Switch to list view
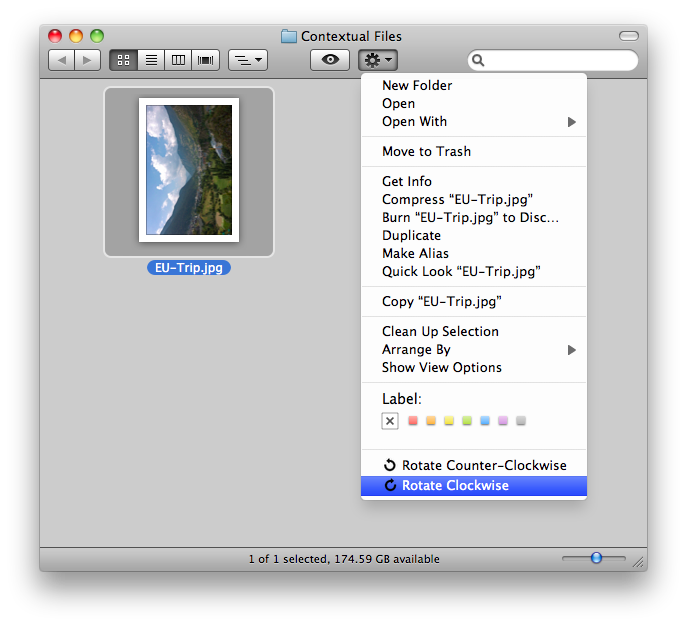The image size is (687, 626). pyautogui.click(x=151, y=60)
